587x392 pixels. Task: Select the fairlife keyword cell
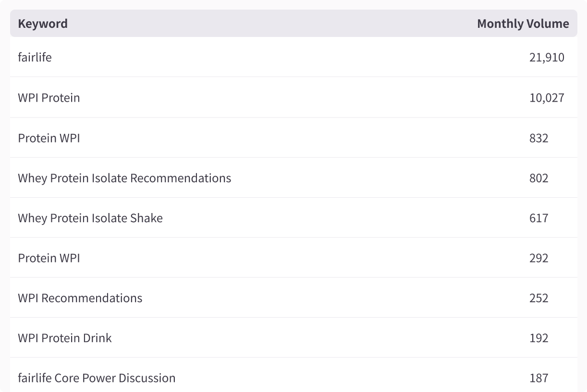35,57
